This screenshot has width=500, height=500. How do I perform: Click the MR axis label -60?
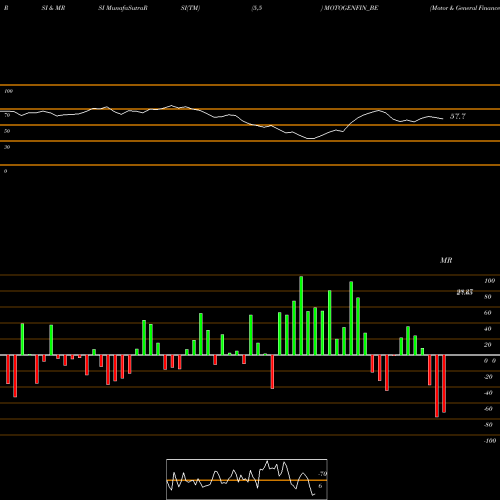pyautogui.click(x=488, y=409)
